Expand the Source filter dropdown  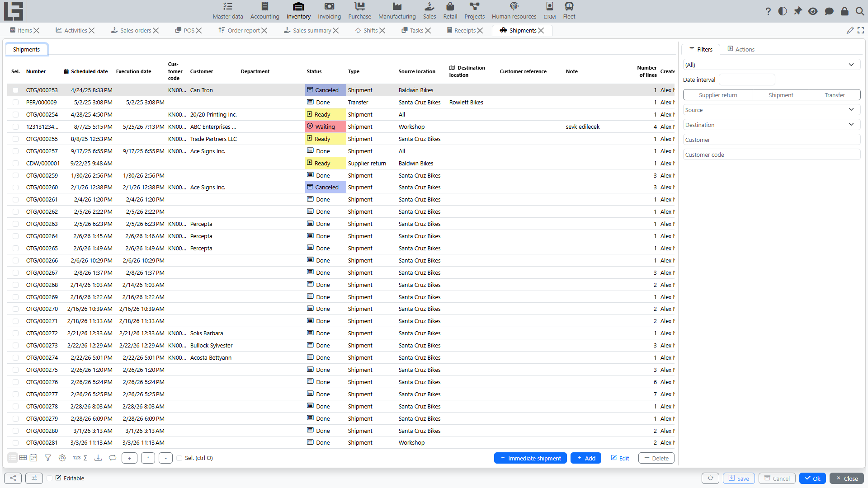pyautogui.click(x=851, y=110)
